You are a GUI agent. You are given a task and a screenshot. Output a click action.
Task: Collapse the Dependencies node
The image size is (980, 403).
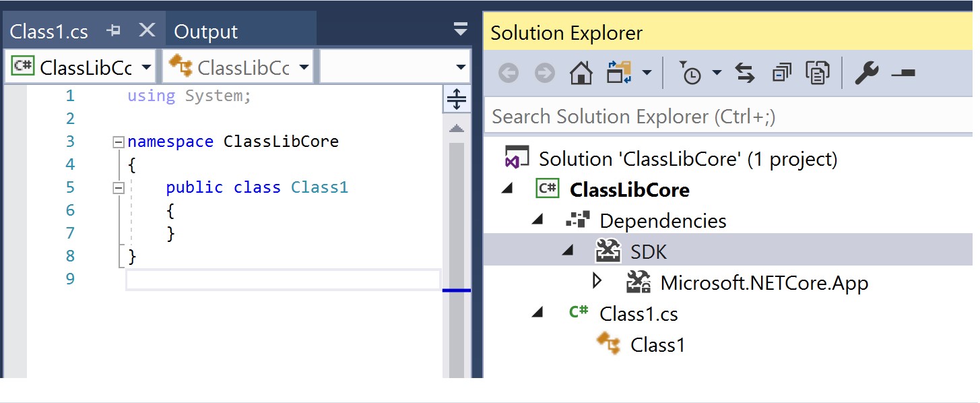coord(537,220)
